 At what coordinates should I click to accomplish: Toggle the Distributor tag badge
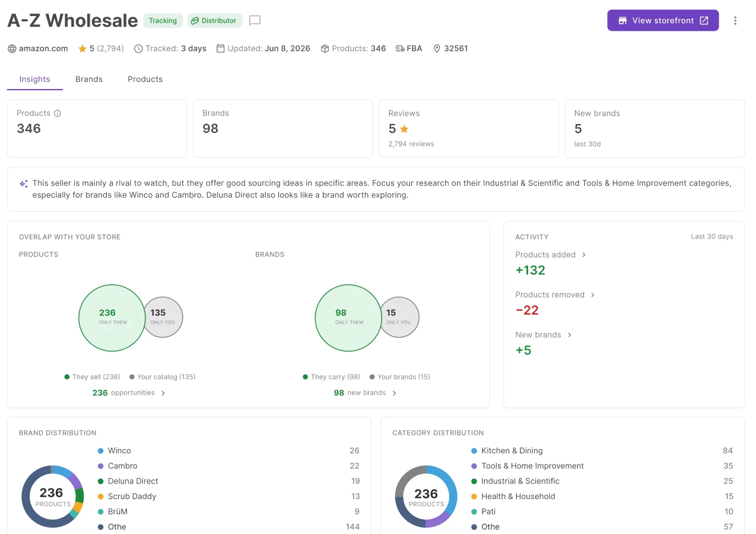click(215, 21)
